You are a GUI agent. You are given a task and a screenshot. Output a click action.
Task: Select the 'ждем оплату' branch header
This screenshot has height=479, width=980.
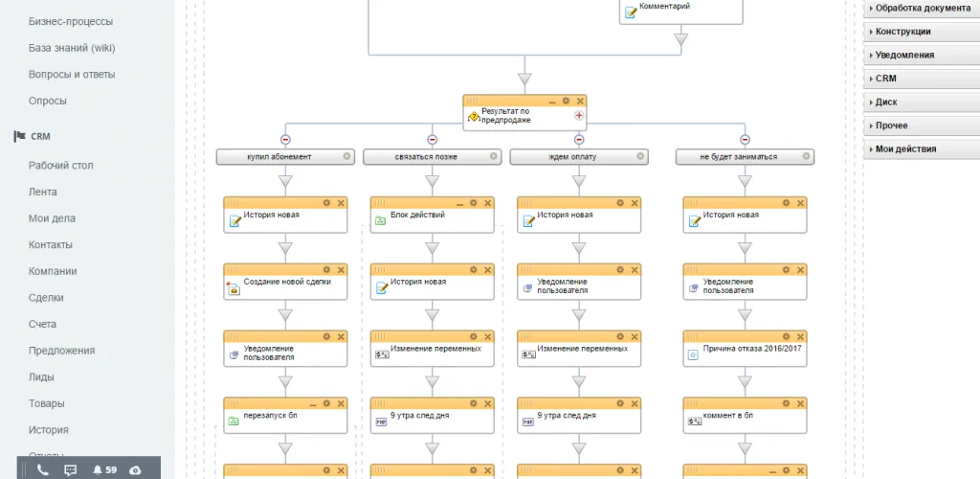(571, 156)
